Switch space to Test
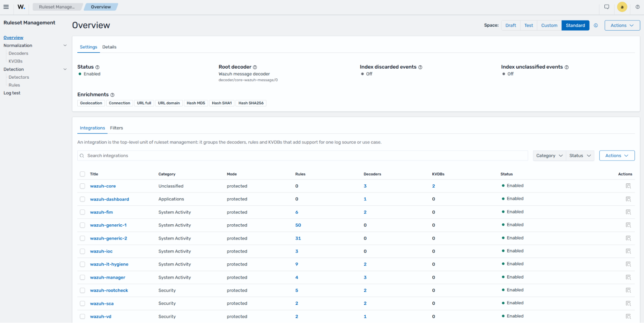 [x=528, y=25]
